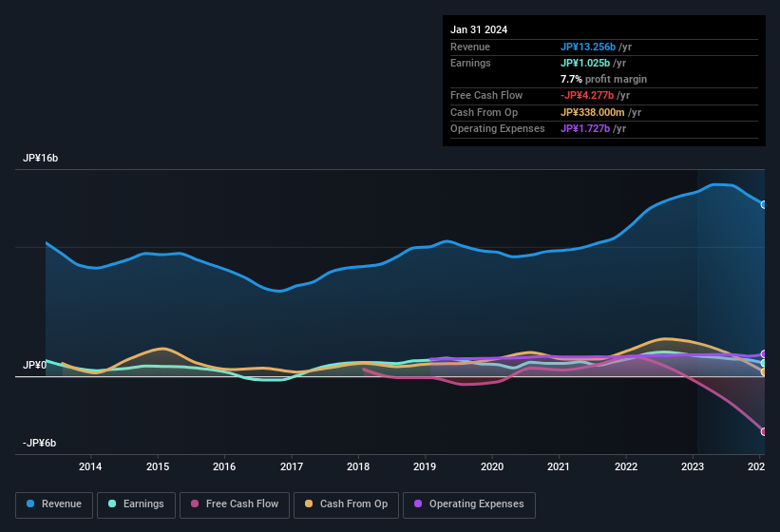
Task: Click the Earnings line end marker
Action: pyautogui.click(x=763, y=364)
